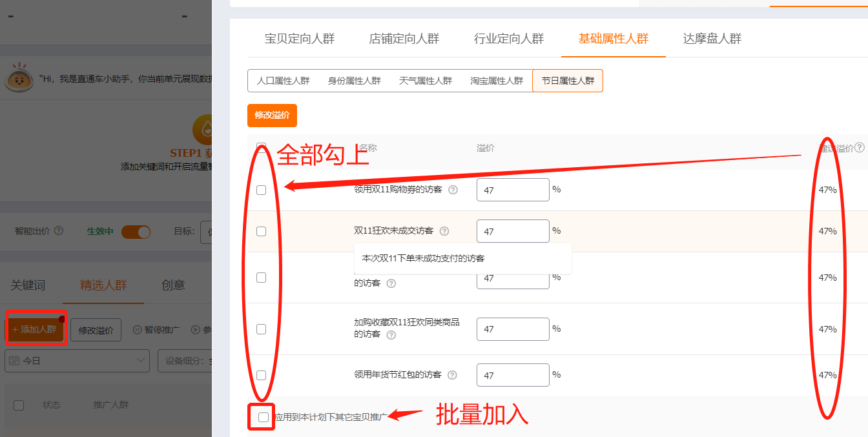868x437 pixels.
Task: Check the 加购收藏双11狂欢同类商品 row checkbox
Action: click(x=261, y=329)
